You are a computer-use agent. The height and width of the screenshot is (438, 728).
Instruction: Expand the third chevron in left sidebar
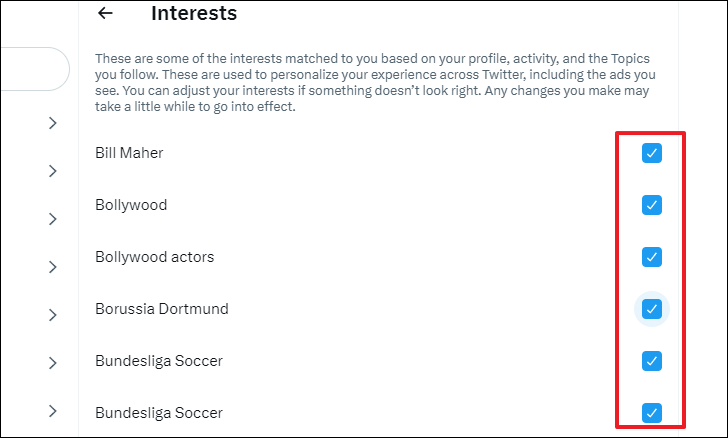pos(52,219)
